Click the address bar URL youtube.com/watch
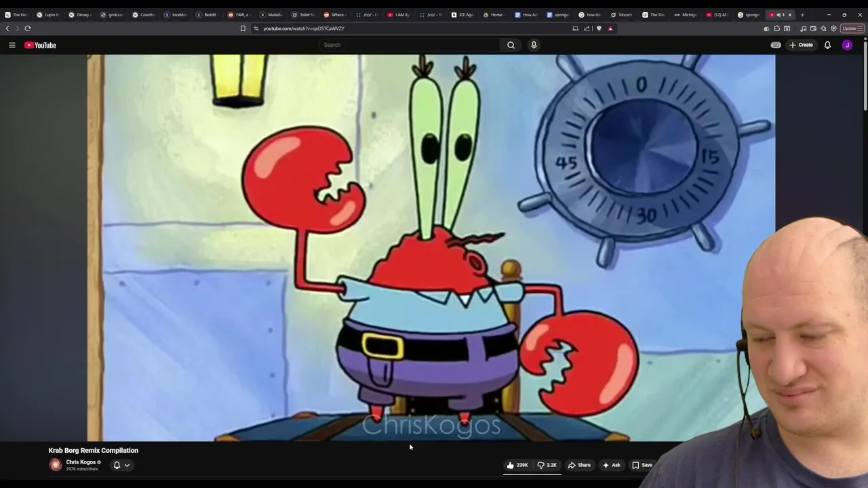 (304, 28)
